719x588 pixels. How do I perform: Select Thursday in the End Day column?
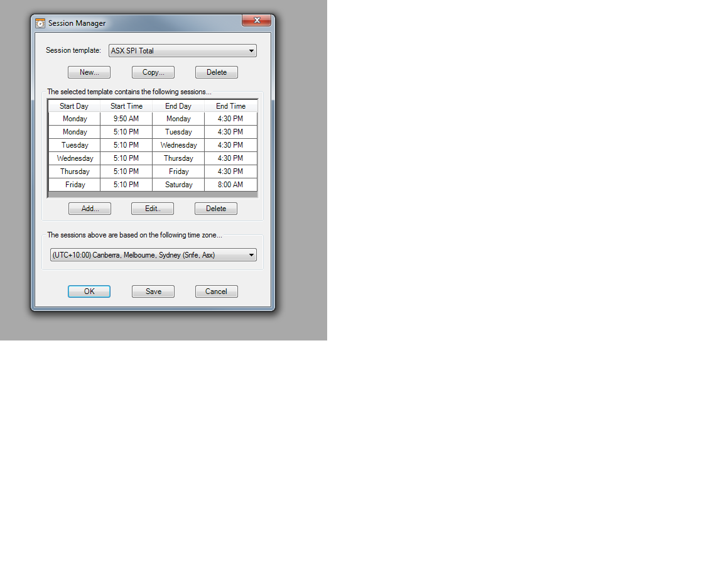178,158
